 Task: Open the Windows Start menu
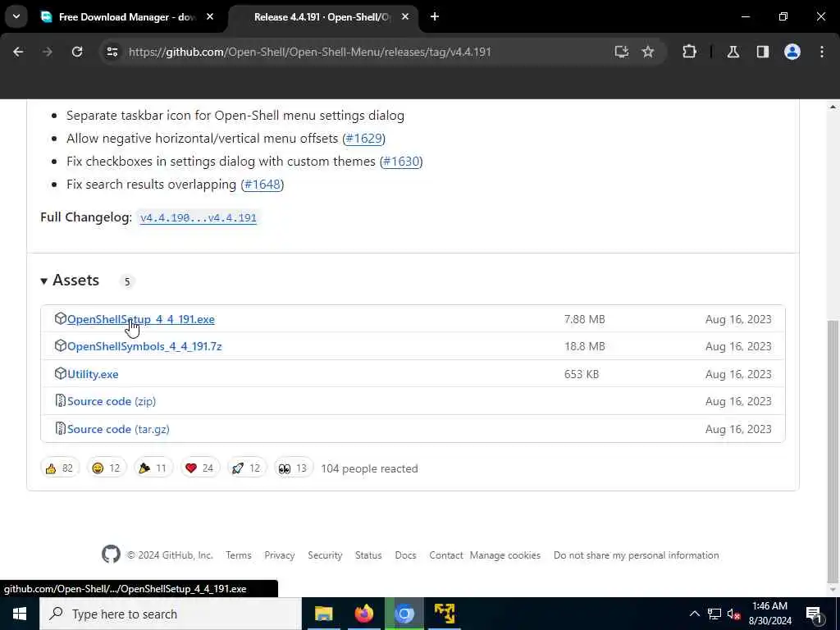[x=20, y=614]
